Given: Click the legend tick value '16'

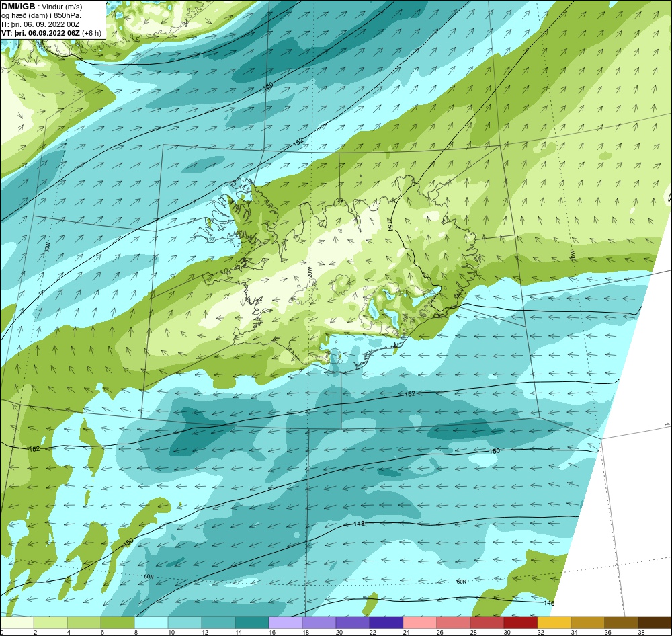Looking at the screenshot, I should pos(271,632).
